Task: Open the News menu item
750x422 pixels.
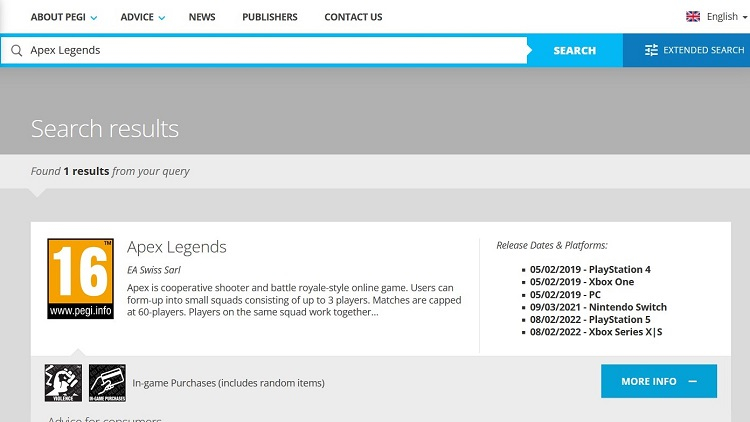Action: (202, 17)
